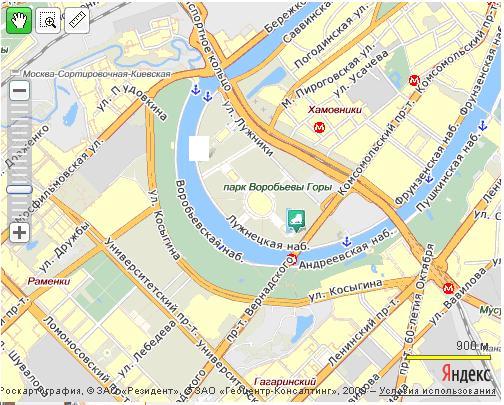Move the zoom level slider handle
The height and width of the screenshot is (405, 504).
(20, 190)
